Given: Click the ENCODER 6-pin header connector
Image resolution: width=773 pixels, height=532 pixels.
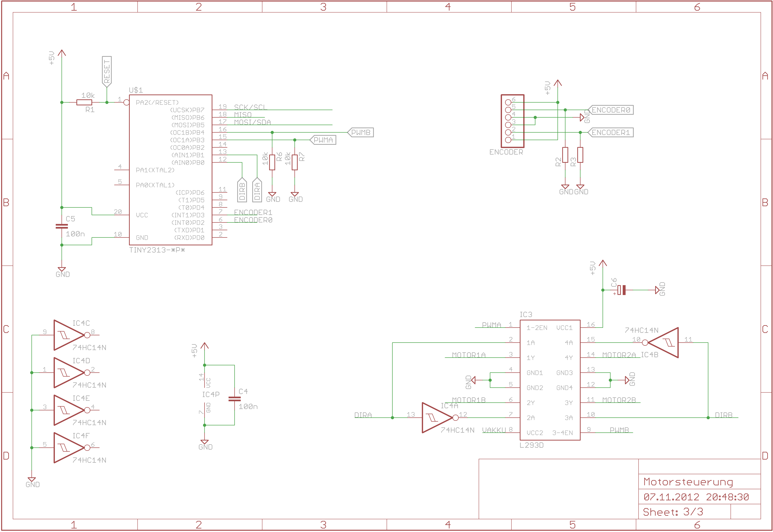Looking at the screenshot, I should (x=512, y=121).
